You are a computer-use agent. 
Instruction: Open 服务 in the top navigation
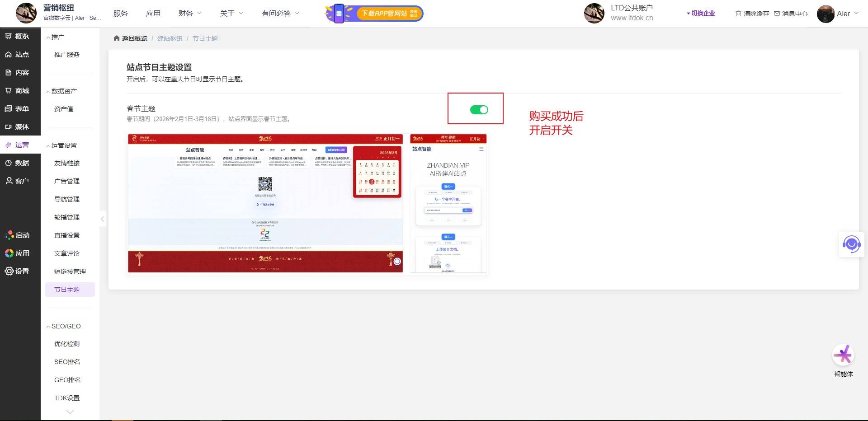tap(120, 14)
